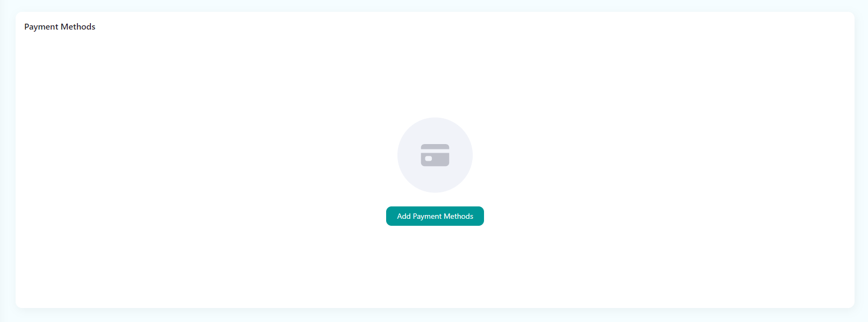Click the Payment Methods heading text
Image resolution: width=868 pixels, height=322 pixels.
pyautogui.click(x=60, y=27)
